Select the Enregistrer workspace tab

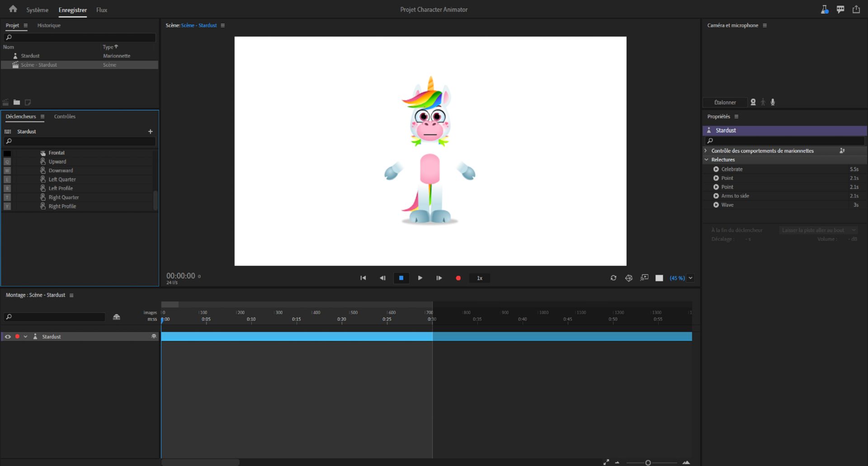73,10
